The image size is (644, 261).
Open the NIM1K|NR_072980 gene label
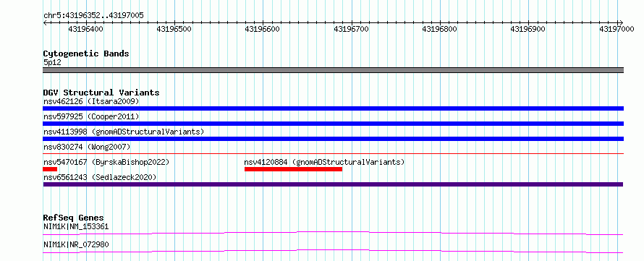point(77,244)
